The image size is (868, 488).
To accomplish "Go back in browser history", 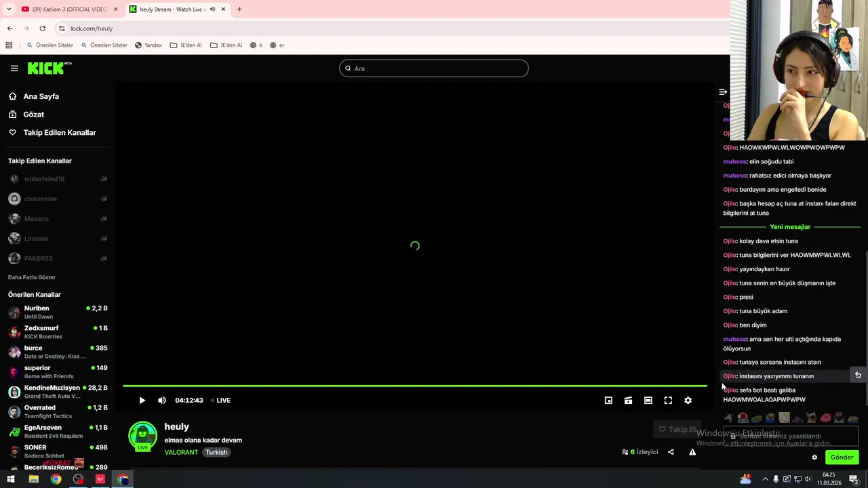I will pyautogui.click(x=9, y=28).
